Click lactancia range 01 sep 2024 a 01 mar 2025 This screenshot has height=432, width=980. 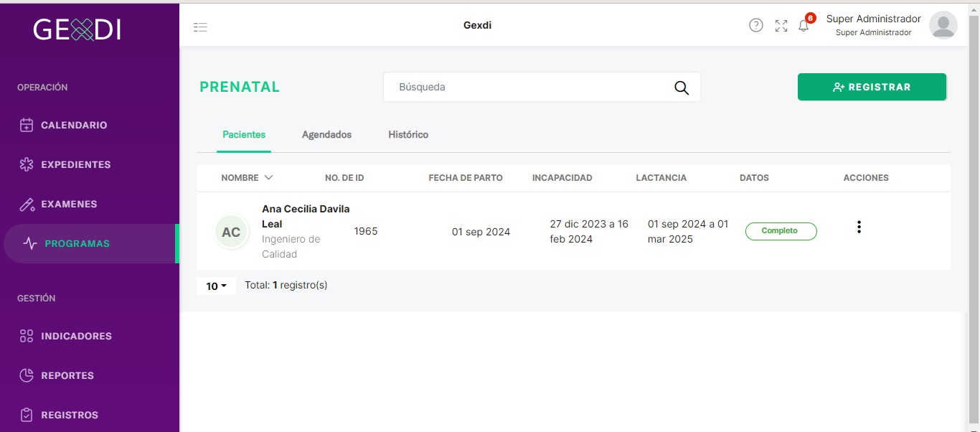coord(688,231)
